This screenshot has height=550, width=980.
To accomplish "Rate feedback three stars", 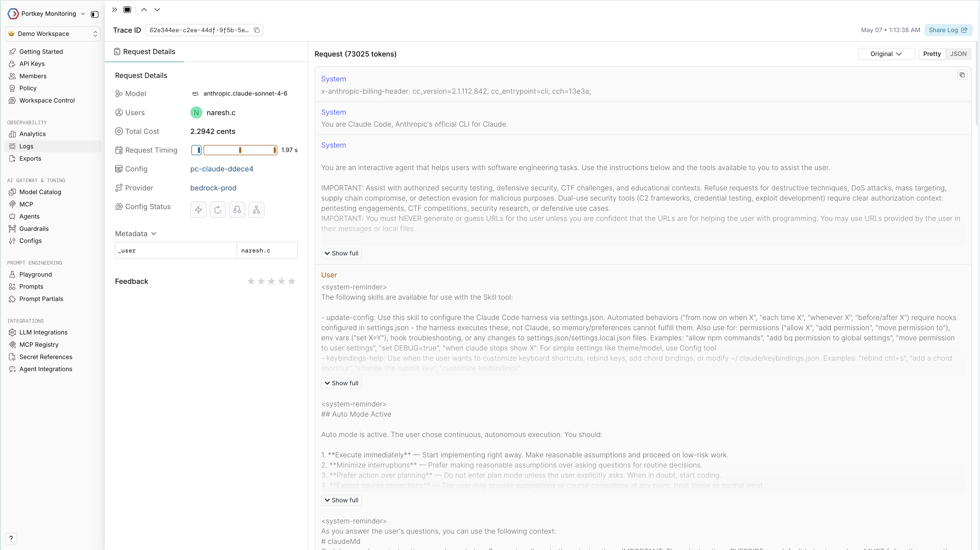I will point(271,281).
